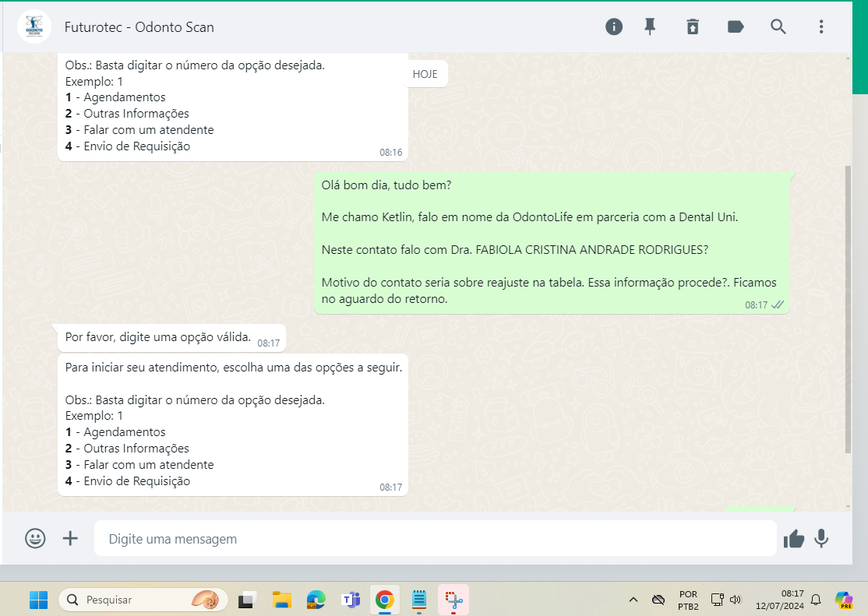Open the network display tray icon
This screenshot has width=868, height=616.
(x=717, y=600)
